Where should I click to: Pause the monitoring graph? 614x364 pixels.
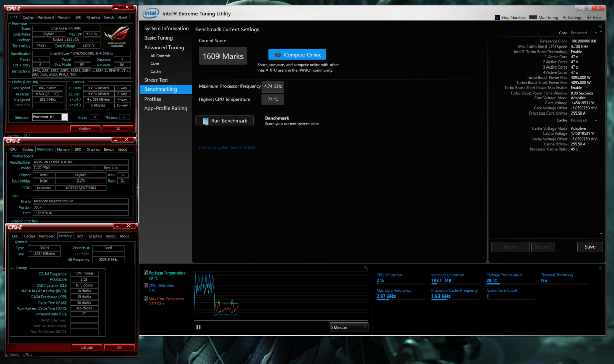point(199,327)
